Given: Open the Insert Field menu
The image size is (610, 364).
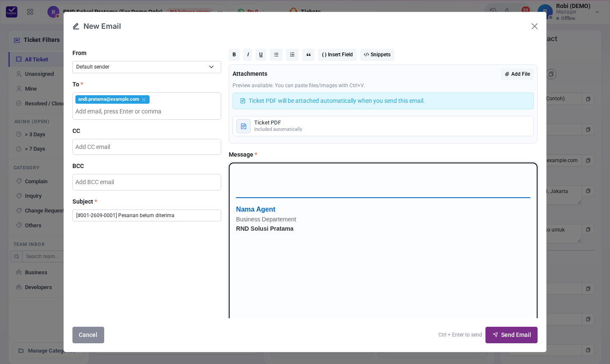Looking at the screenshot, I should tap(337, 55).
